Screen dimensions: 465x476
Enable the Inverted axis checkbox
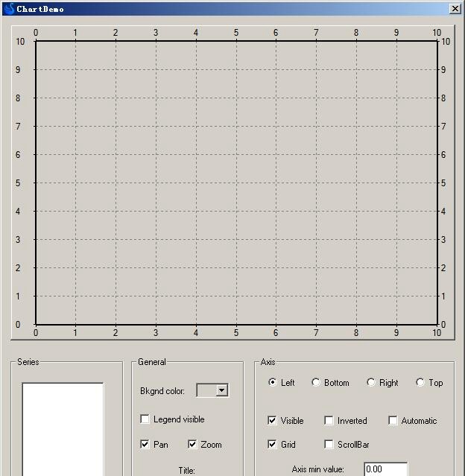[x=329, y=420]
